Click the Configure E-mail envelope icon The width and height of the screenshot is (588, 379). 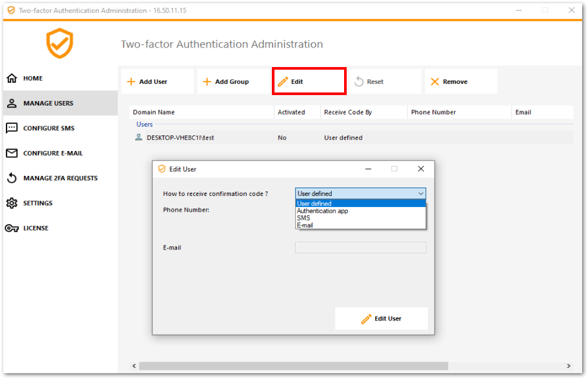coord(12,153)
